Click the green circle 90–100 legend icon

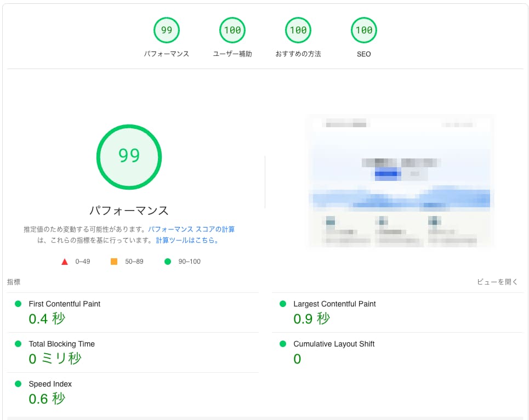click(x=168, y=262)
